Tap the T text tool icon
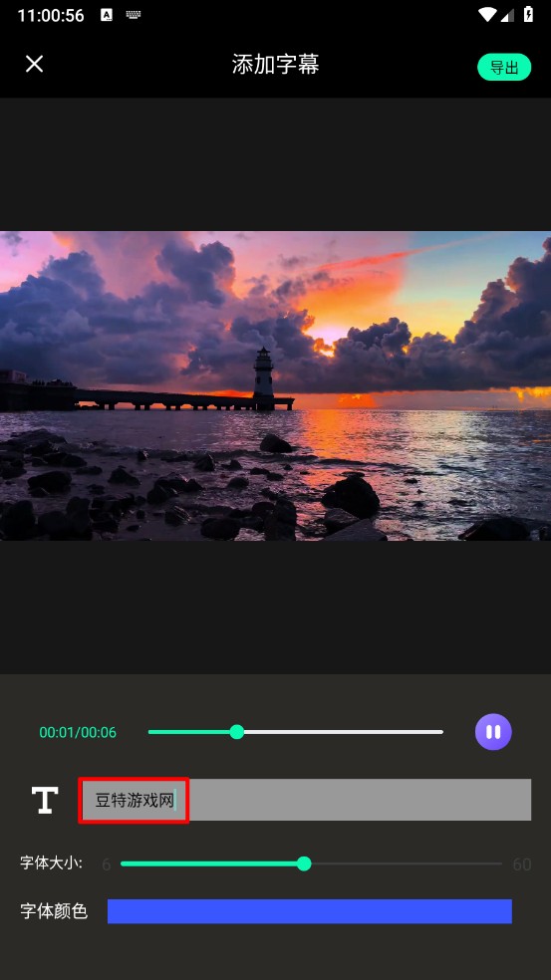 45,800
